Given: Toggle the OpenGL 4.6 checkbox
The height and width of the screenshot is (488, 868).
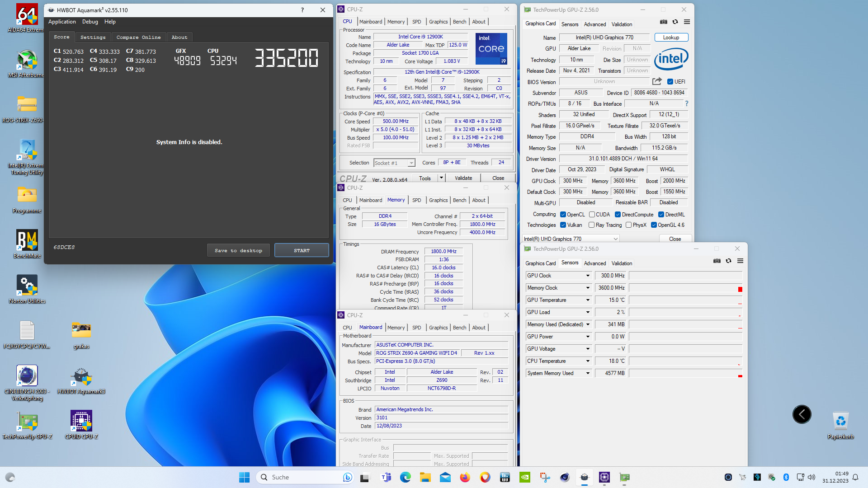Looking at the screenshot, I should point(654,225).
